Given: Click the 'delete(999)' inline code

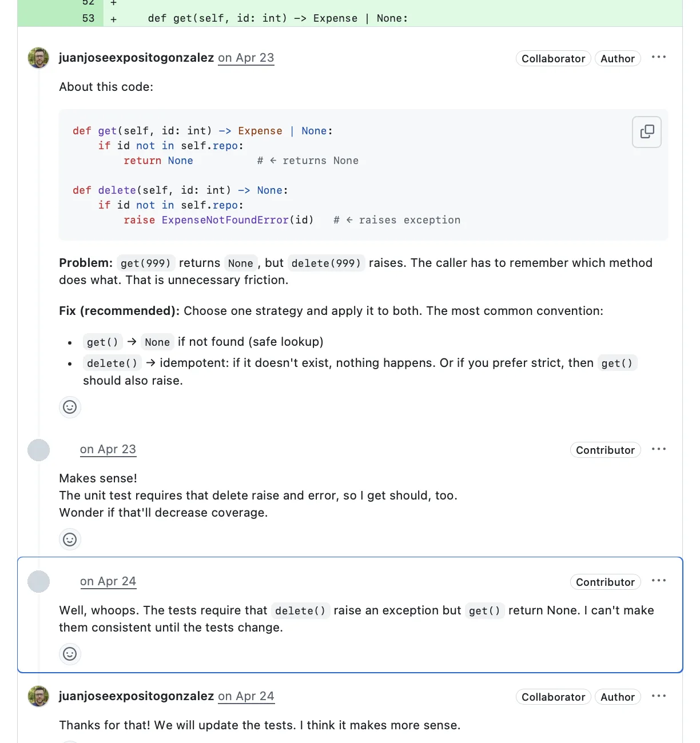Looking at the screenshot, I should (x=326, y=263).
